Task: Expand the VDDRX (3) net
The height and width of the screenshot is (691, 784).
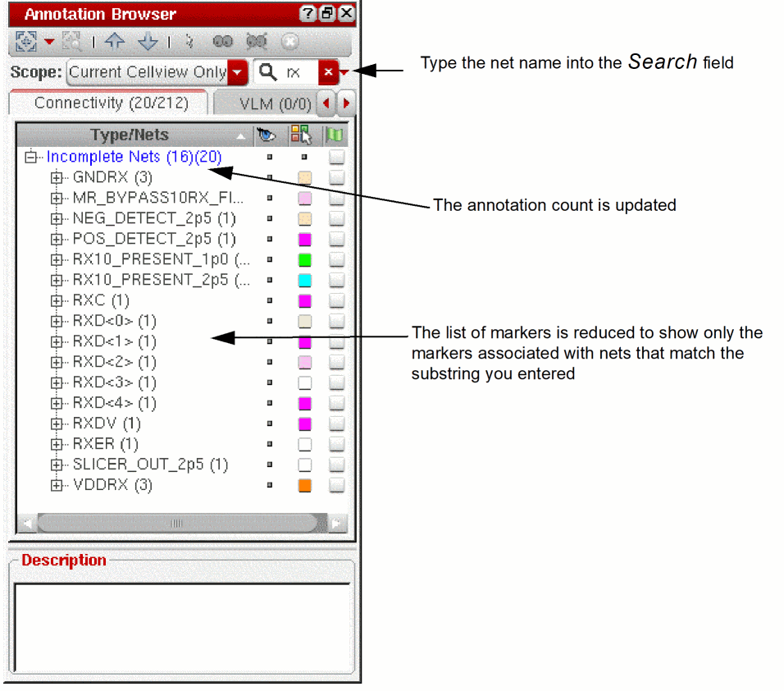Action: [x=57, y=485]
